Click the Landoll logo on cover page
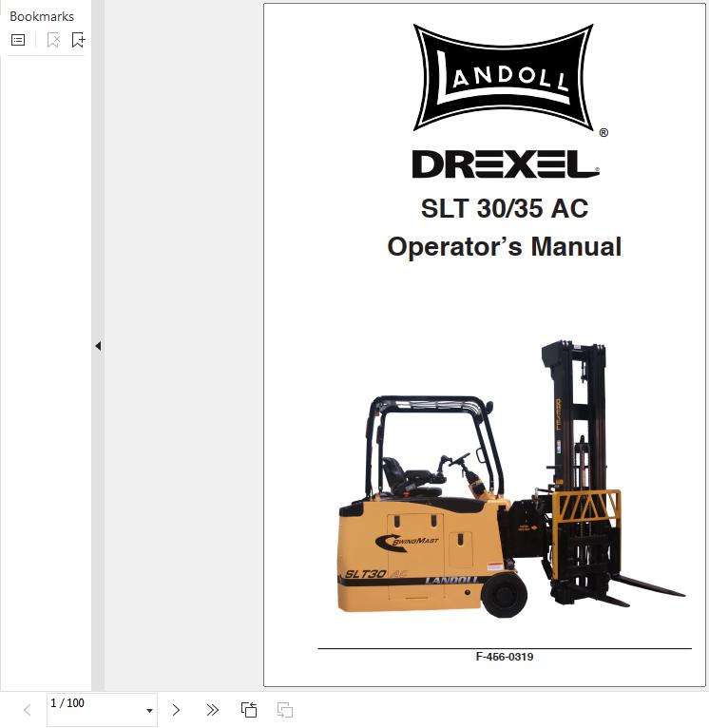709x728 pixels. [506, 79]
